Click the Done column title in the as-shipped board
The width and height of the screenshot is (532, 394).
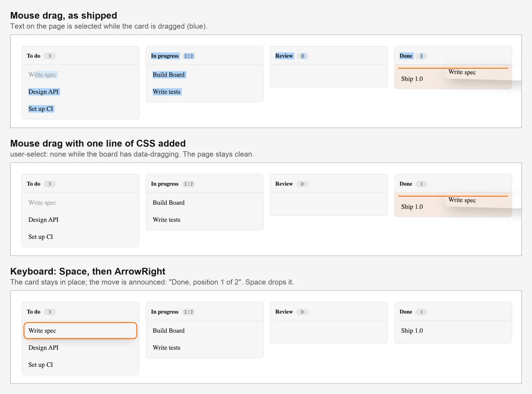pos(406,56)
